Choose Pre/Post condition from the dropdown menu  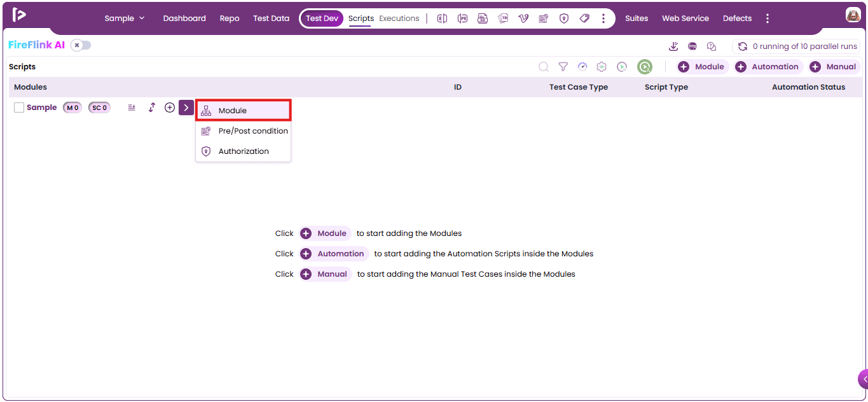pos(244,131)
